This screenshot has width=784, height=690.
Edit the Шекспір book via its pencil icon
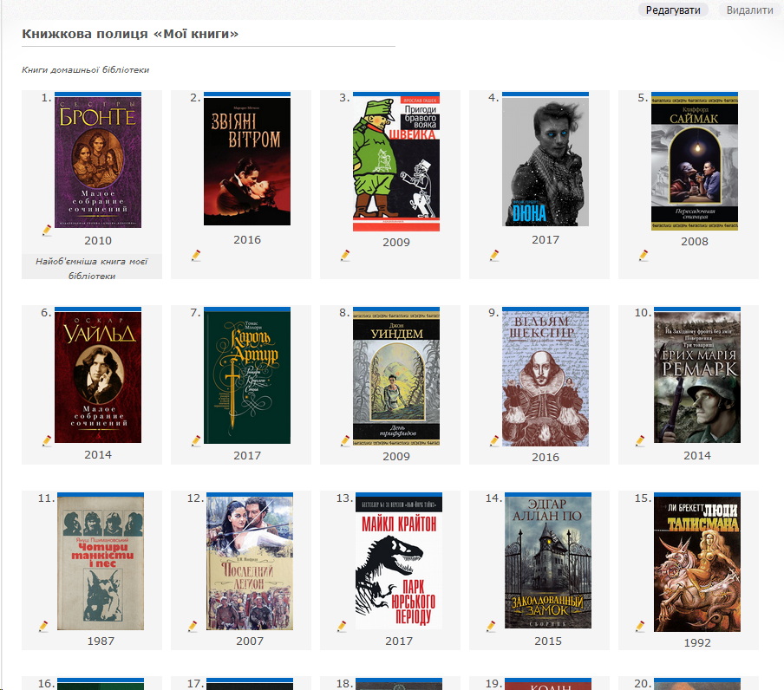[494, 440]
